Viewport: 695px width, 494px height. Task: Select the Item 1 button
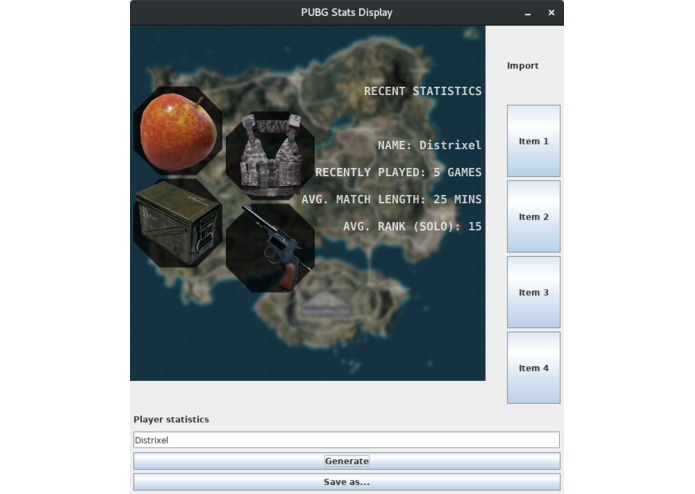coord(534,141)
